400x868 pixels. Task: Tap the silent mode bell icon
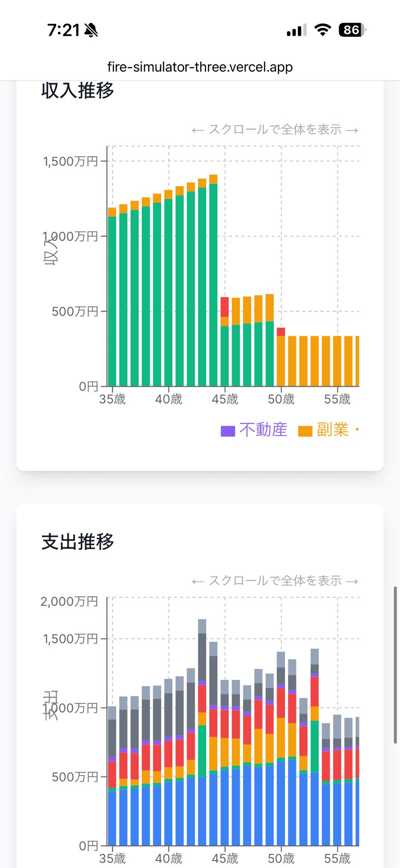(x=91, y=30)
